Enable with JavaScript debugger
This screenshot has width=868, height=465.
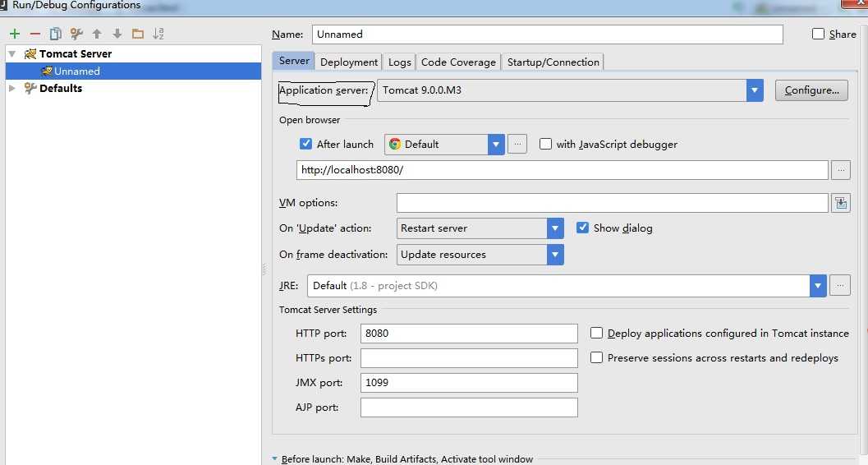(546, 144)
